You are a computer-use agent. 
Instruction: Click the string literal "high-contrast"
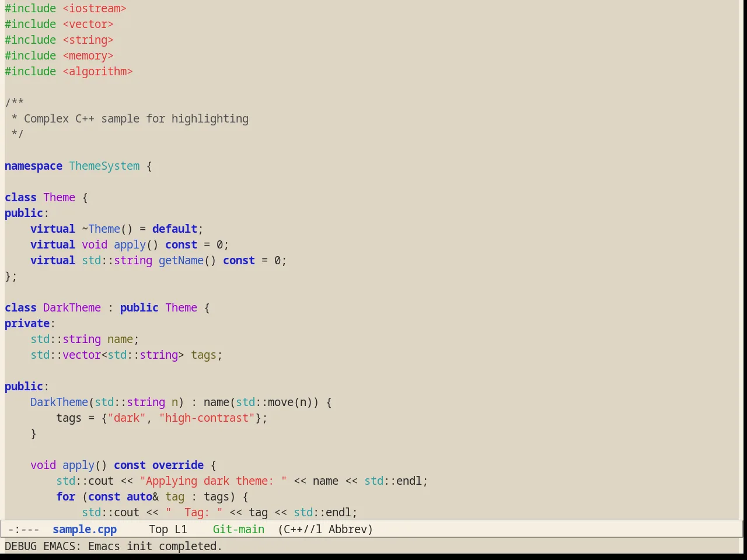click(207, 418)
